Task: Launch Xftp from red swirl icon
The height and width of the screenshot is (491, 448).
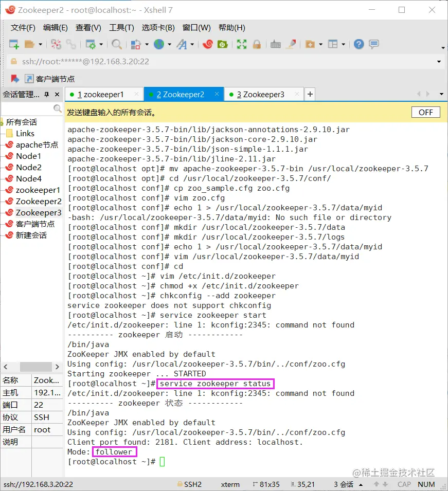Action: (207, 44)
